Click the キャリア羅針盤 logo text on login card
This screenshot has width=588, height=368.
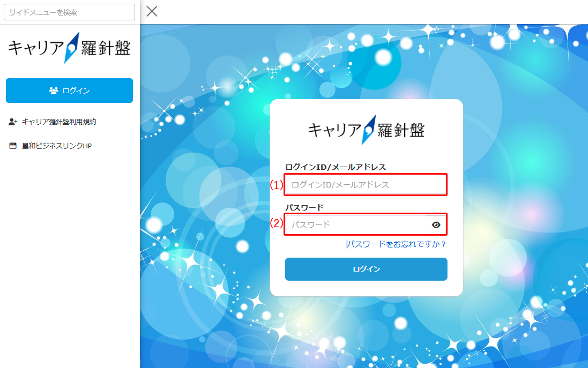[x=367, y=130]
